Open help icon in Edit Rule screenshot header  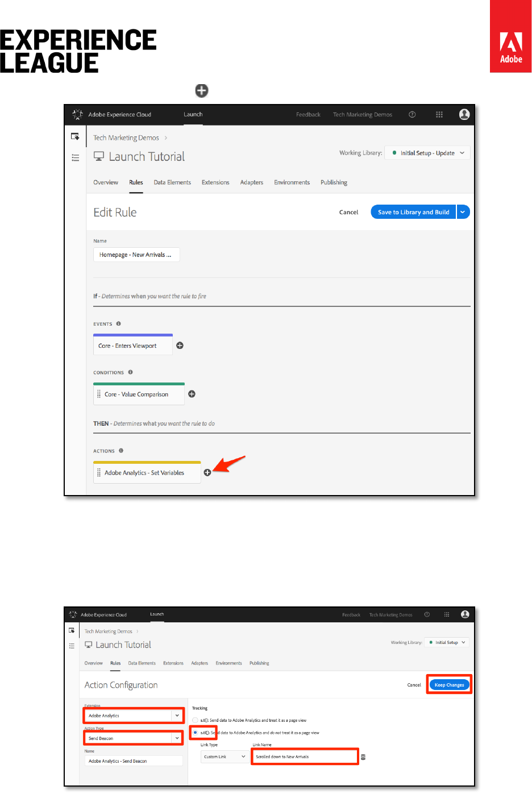412,114
